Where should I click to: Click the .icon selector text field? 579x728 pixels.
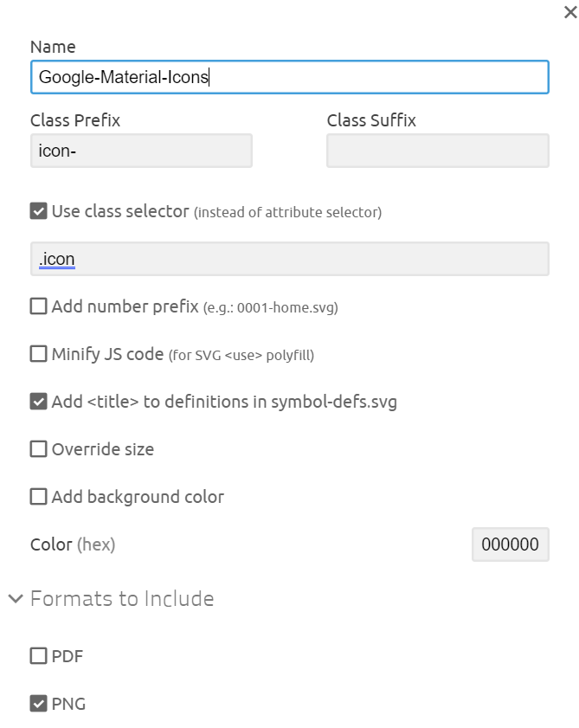290,259
